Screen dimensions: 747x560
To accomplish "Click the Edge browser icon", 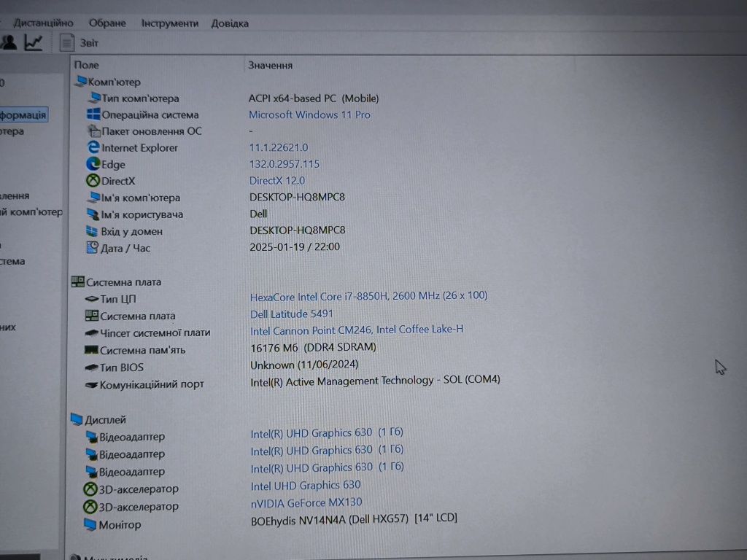I will point(93,164).
